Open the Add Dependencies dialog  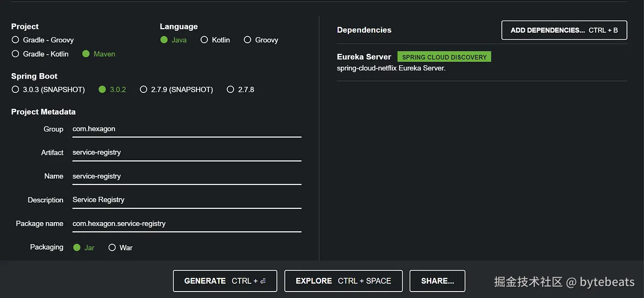click(x=564, y=30)
